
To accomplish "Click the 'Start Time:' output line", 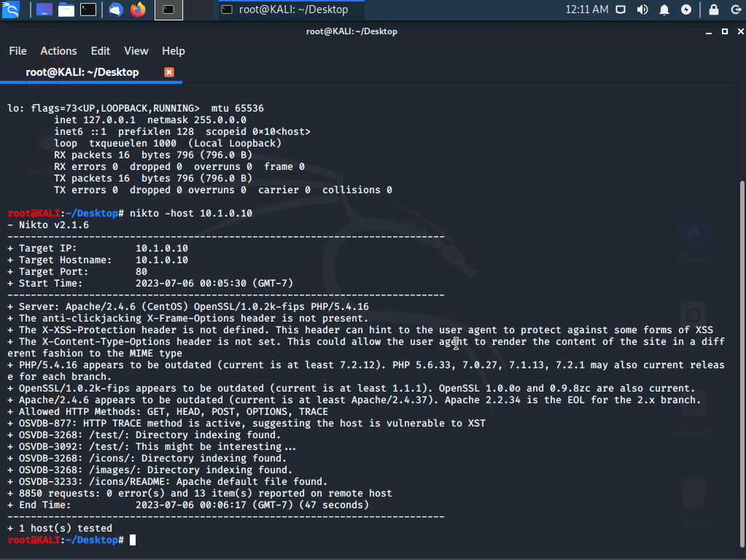I will tap(150, 284).
